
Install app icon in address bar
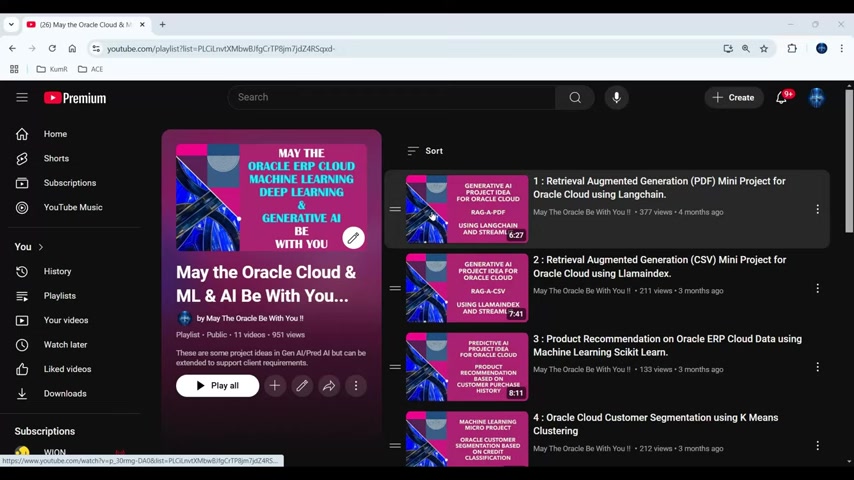pos(728,48)
